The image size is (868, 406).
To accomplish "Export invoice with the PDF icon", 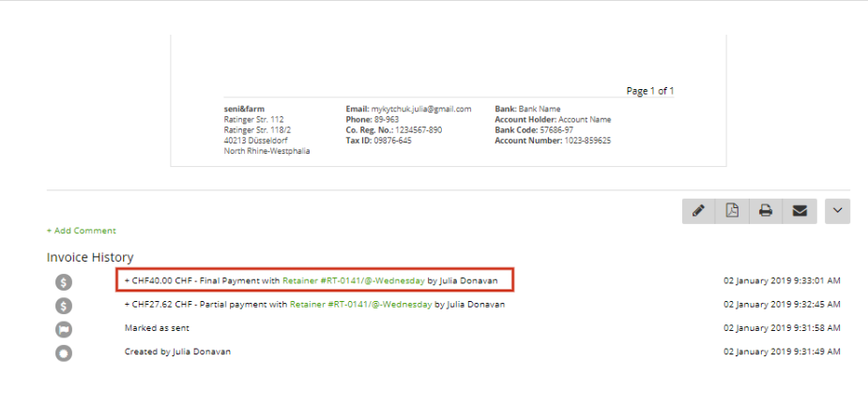I will point(732,211).
